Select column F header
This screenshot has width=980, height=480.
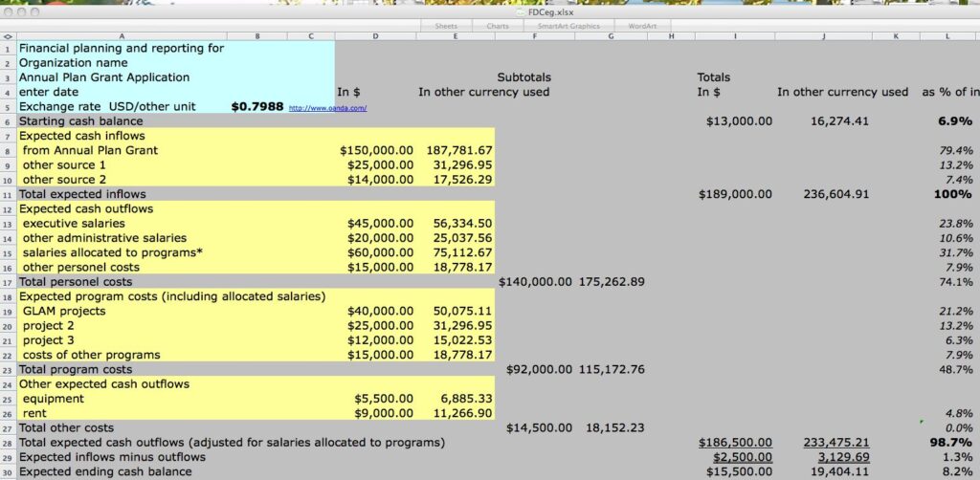pyautogui.click(x=535, y=37)
